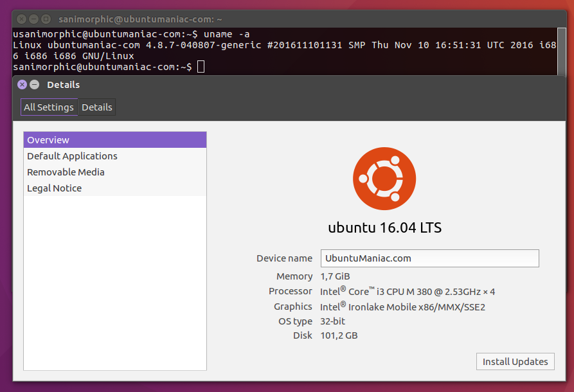The width and height of the screenshot is (574, 392).
Task: Click the 'Graphics' label
Action: 293,307
